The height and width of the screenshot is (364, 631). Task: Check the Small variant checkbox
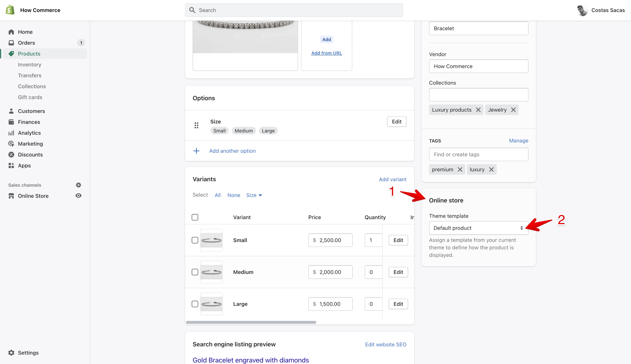click(x=195, y=240)
